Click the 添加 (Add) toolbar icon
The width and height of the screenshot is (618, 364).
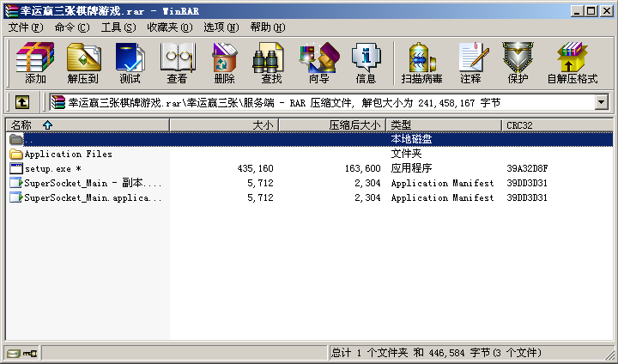click(x=35, y=63)
